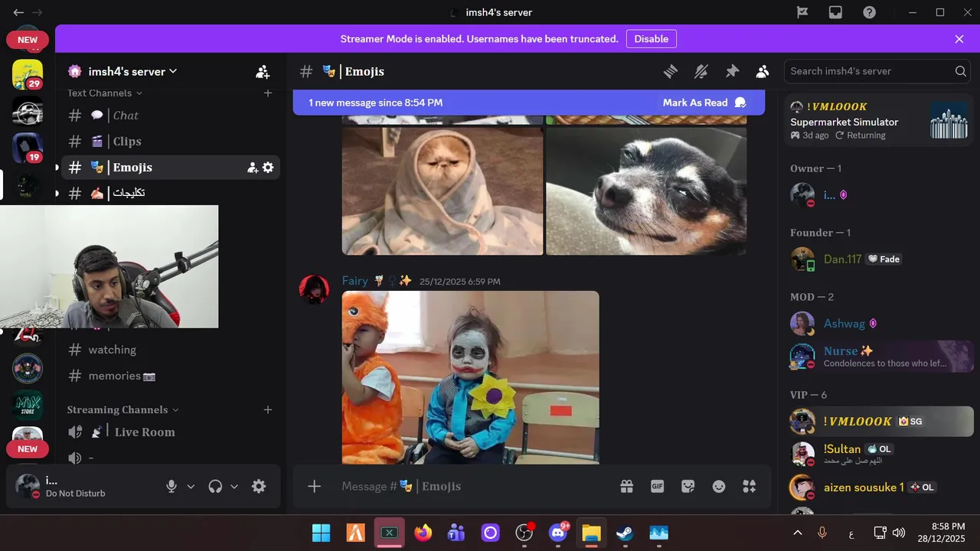Open Steam from the taskbar
This screenshot has height=551, width=980.
click(625, 533)
